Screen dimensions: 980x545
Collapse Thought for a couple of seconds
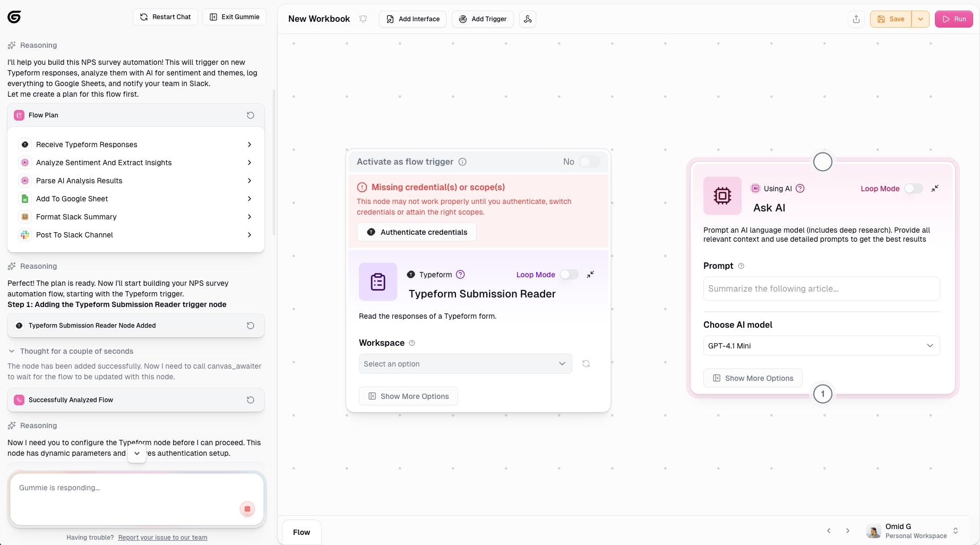coord(71,351)
